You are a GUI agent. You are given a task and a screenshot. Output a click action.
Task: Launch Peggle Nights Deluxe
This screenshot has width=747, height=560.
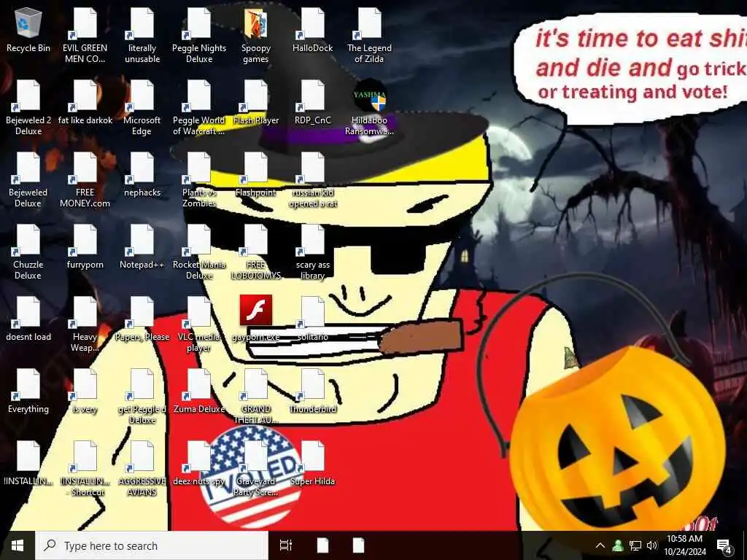click(199, 35)
